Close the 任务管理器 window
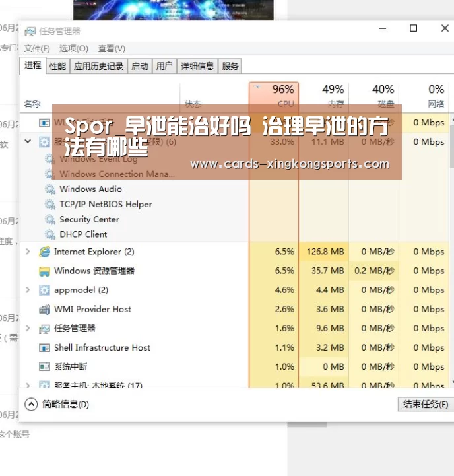Image resolution: width=454 pixels, height=476 pixels. point(445,28)
